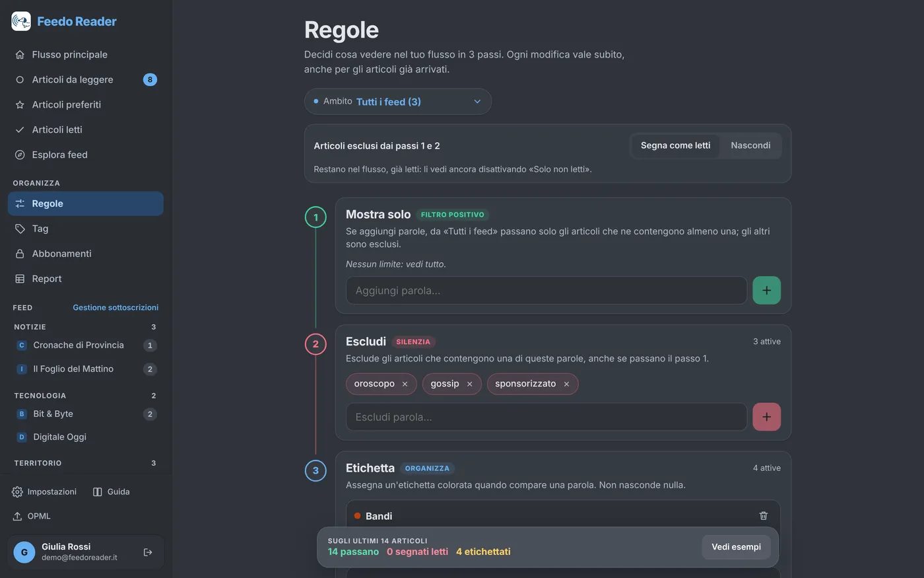Click the step 1 circle marker
The image size is (924, 578).
point(315,217)
